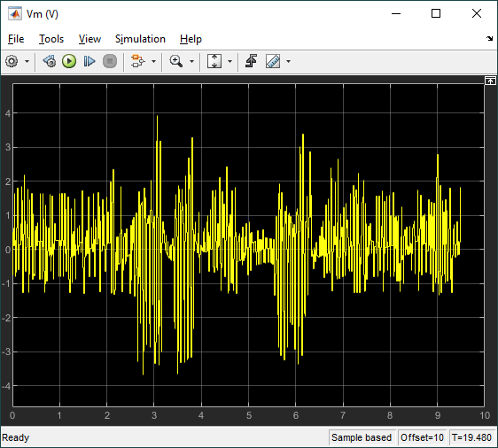Run the simulation with green Play button
Screen dimensions: 498x448
pos(69,61)
